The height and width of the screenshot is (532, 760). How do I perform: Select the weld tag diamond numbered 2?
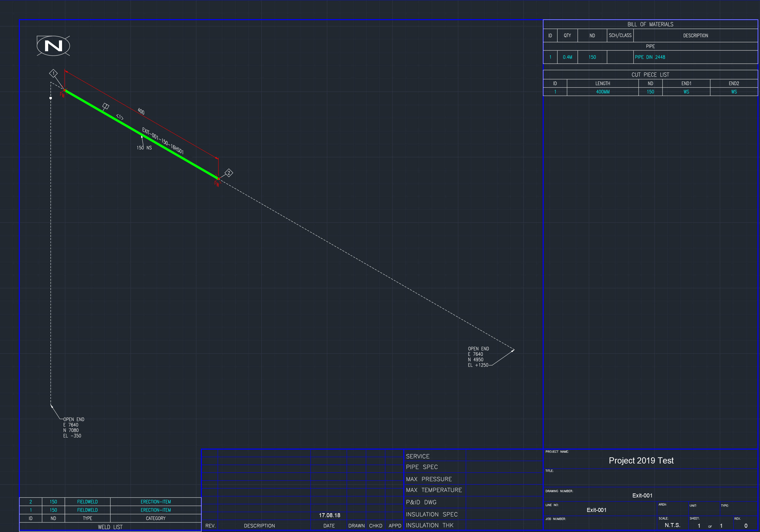click(x=229, y=173)
